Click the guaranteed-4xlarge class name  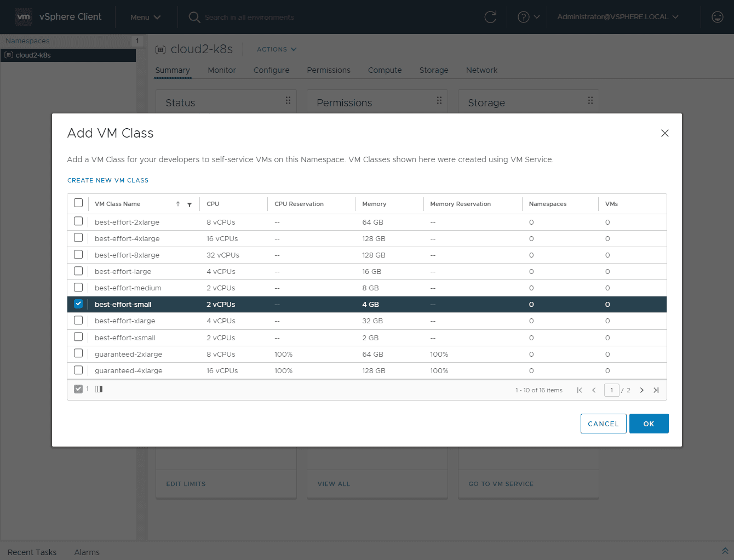point(129,370)
